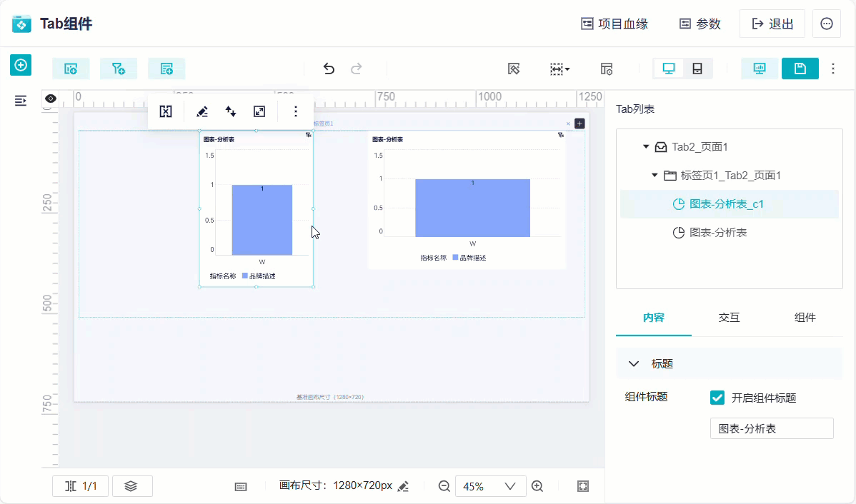
Task: Select 图表-分析表_c1 in Tab list
Action: click(730, 204)
